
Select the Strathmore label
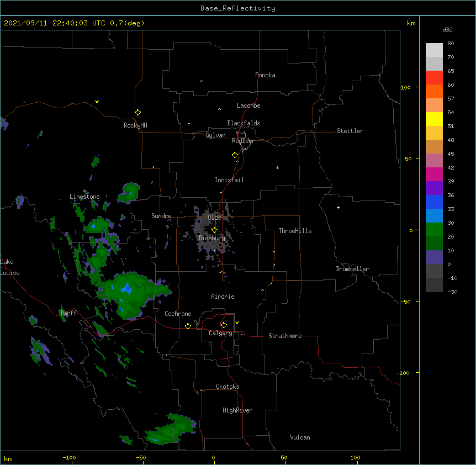click(x=285, y=336)
